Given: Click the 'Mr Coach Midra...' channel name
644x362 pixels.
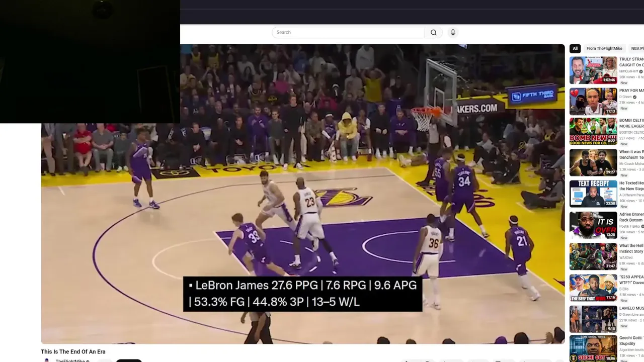Looking at the screenshot, I should click(x=631, y=163).
